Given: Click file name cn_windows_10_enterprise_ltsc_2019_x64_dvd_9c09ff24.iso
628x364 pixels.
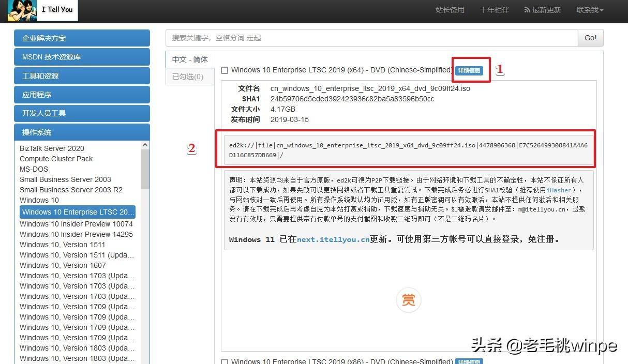Looking at the screenshot, I should (370, 88).
